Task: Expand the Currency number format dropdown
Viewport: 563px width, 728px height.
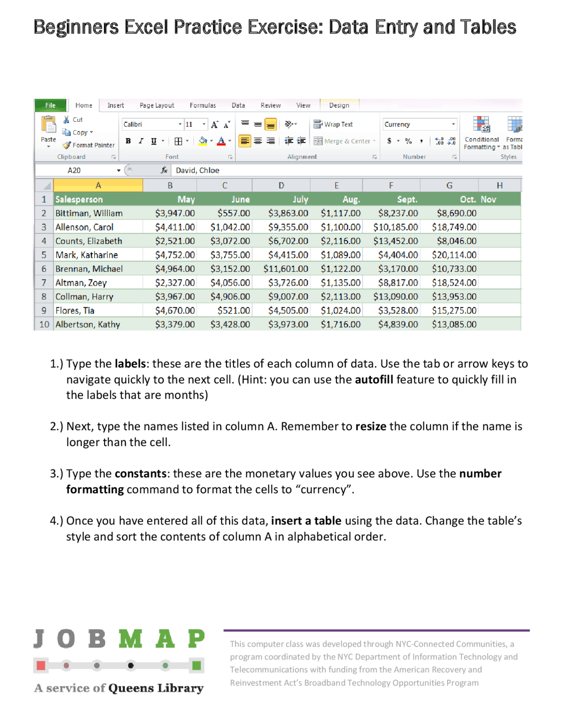Action: click(x=453, y=124)
